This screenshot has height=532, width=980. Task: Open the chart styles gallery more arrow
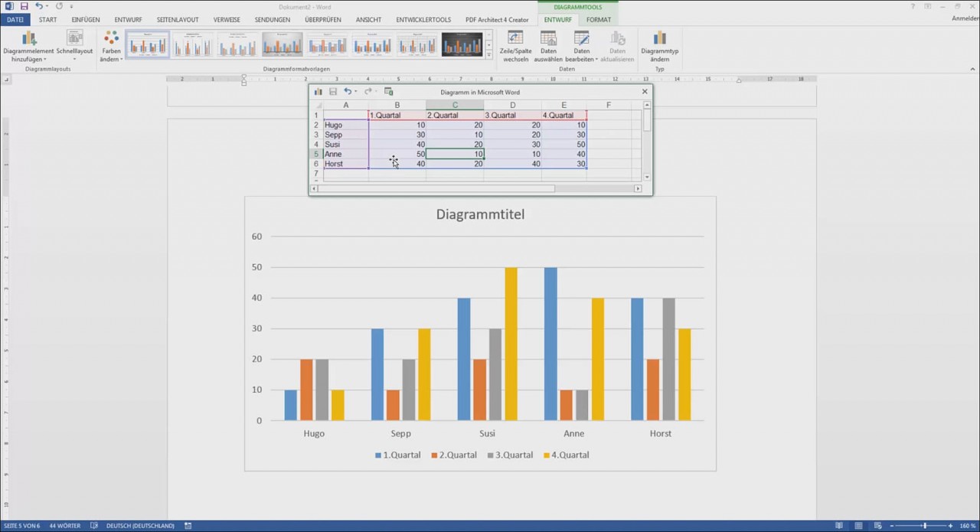pyautogui.click(x=489, y=54)
